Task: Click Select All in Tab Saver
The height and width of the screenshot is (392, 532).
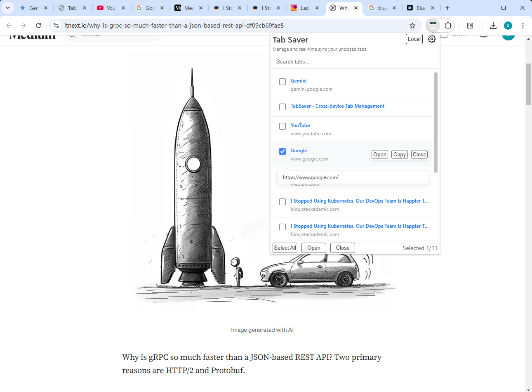Action: click(285, 248)
